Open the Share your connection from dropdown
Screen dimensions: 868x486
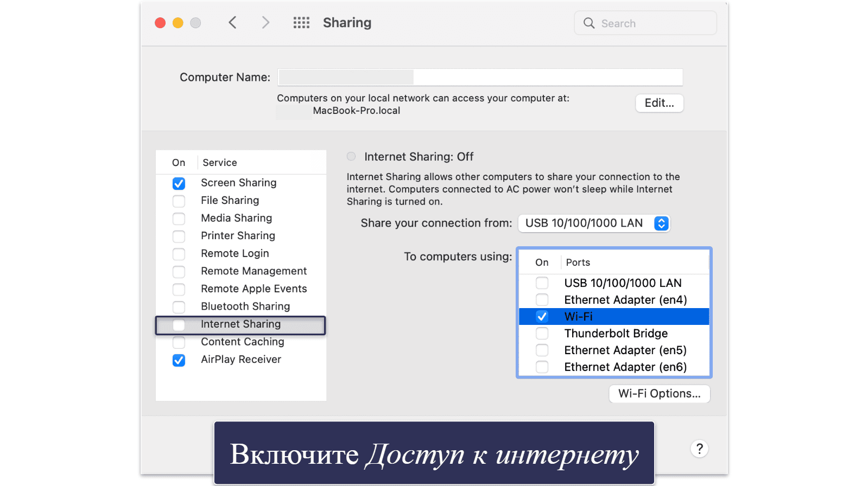click(x=594, y=223)
